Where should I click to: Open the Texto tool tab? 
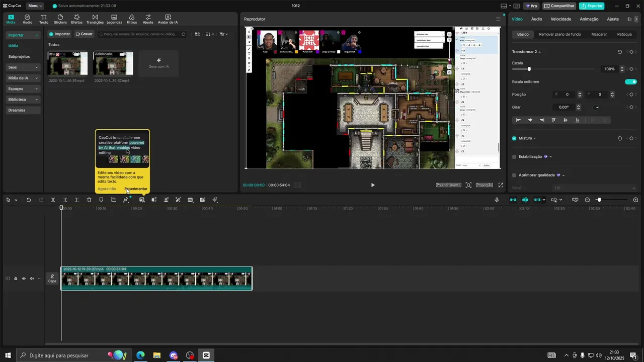(x=44, y=19)
